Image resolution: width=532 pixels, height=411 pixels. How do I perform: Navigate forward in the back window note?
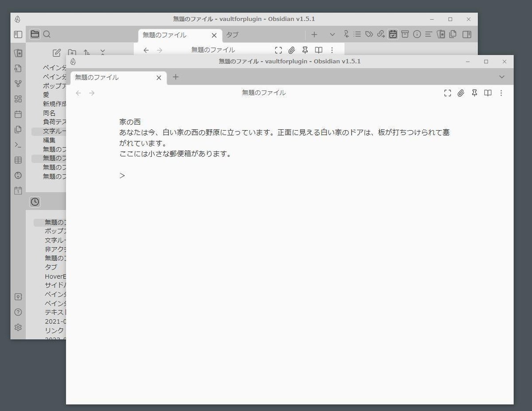point(160,50)
